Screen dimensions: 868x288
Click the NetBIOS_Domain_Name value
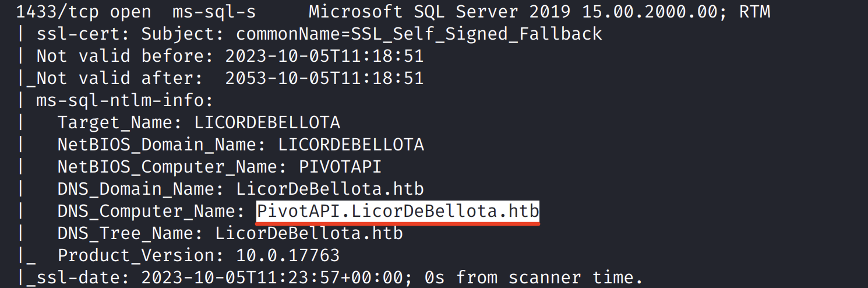pyautogui.click(x=351, y=145)
